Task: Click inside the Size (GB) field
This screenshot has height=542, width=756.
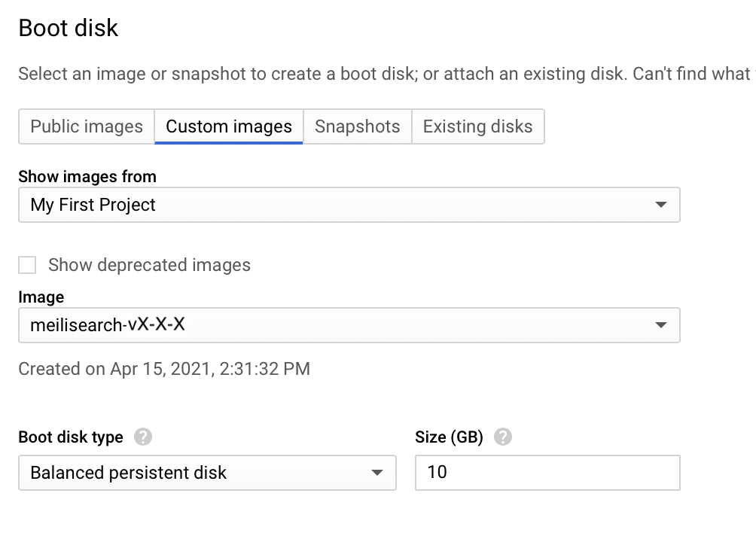Action: coord(547,473)
